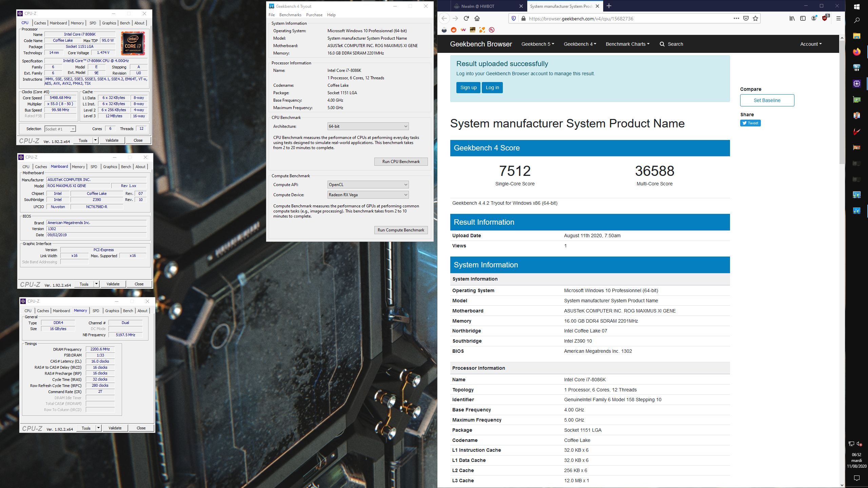The image size is (868, 488).
Task: Click the Reddit bookmark icon
Action: (x=454, y=30)
